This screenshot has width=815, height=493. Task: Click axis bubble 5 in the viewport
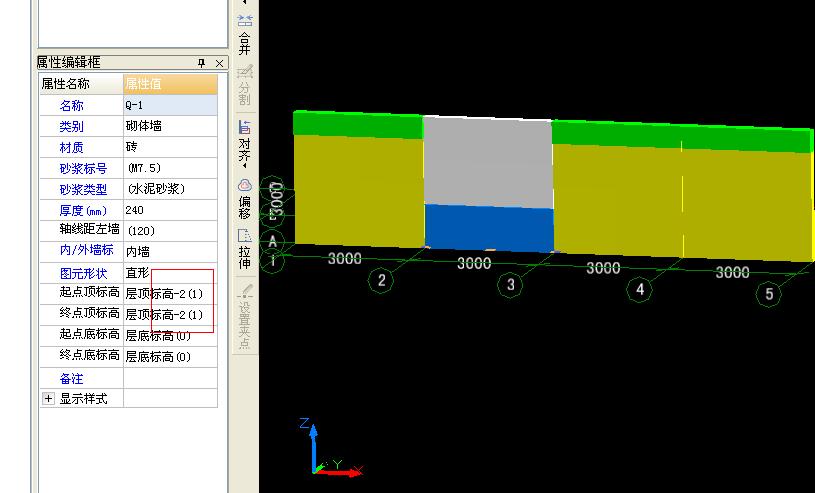[x=769, y=293]
